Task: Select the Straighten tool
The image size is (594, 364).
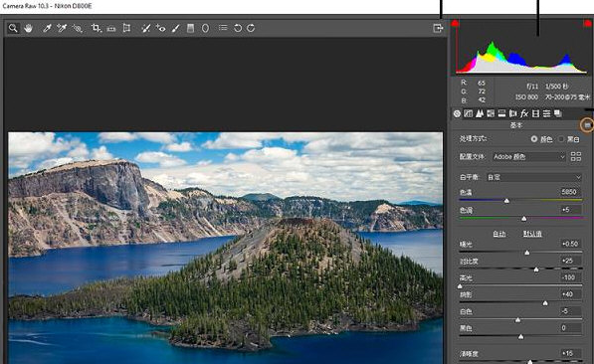Action: tap(111, 28)
